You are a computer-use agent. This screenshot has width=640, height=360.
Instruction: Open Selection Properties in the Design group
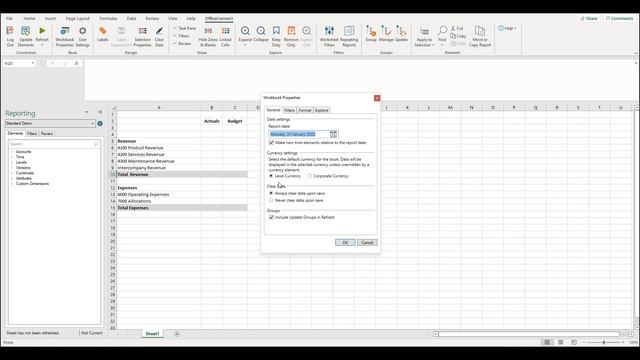[142, 36]
